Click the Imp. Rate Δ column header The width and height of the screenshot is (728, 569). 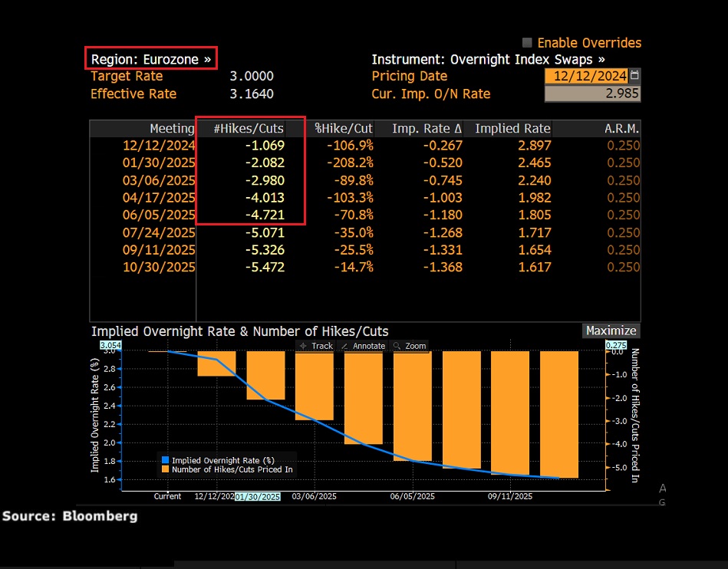[x=427, y=128]
